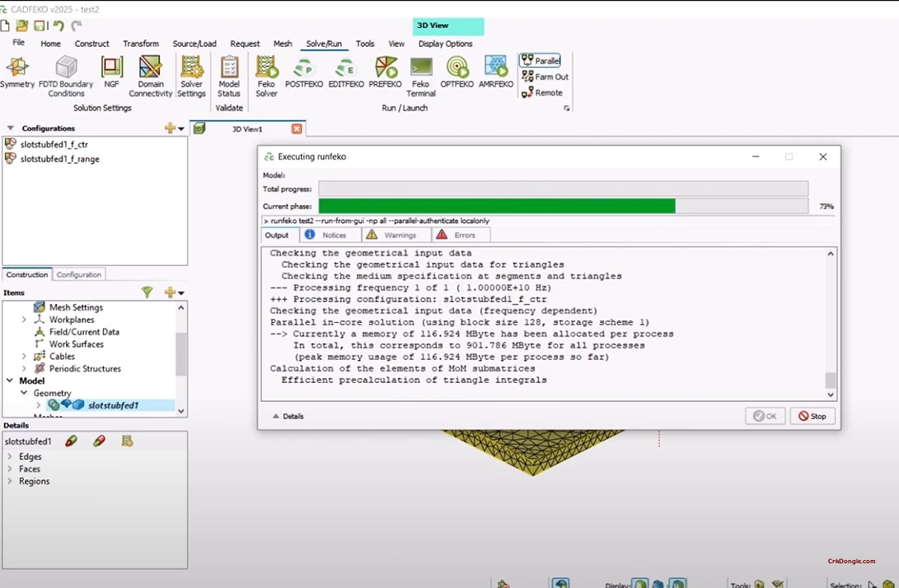The width and height of the screenshot is (899, 588).
Task: Stop the running solver
Action: [812, 416]
